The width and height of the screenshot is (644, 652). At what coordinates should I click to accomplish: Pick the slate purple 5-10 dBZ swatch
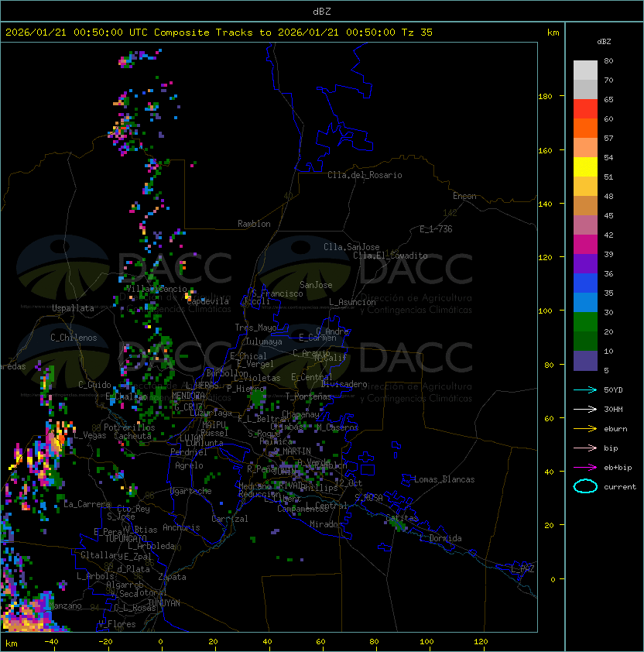[585, 361]
